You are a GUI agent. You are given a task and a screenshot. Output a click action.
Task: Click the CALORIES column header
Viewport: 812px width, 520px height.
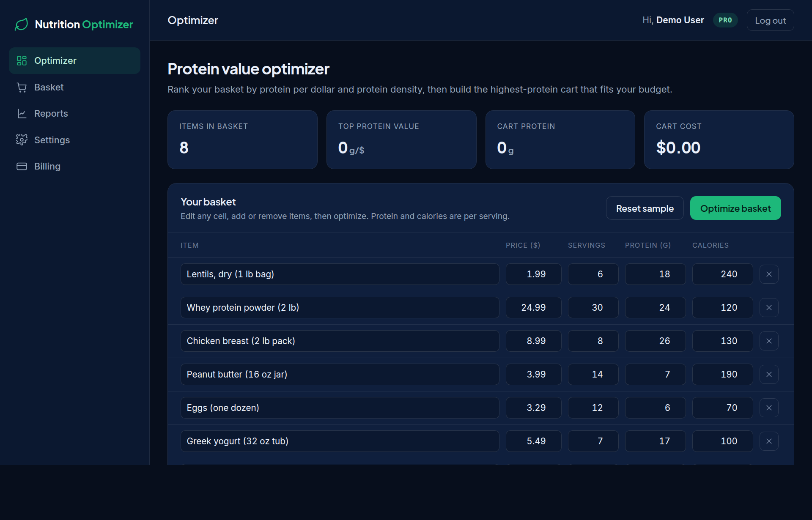(x=710, y=245)
